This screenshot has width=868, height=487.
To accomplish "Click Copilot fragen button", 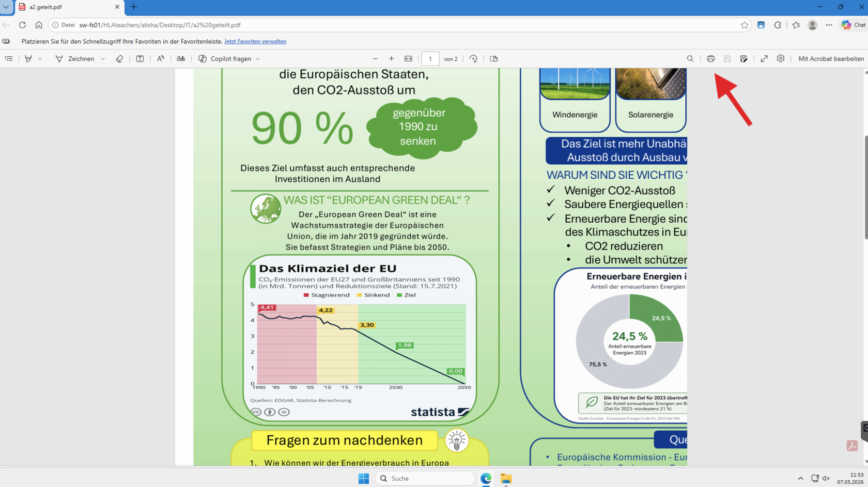I will 225,59.
